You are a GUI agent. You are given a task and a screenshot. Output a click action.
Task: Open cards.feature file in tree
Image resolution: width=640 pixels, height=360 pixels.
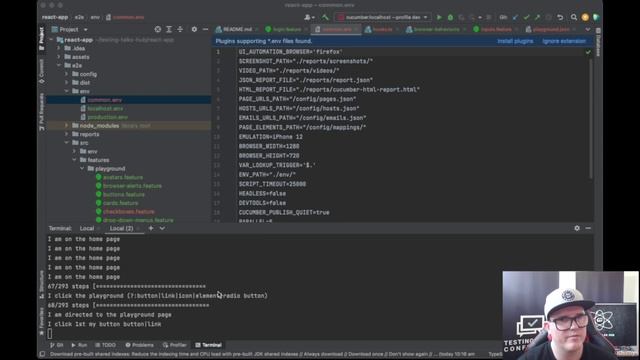[x=120, y=203]
